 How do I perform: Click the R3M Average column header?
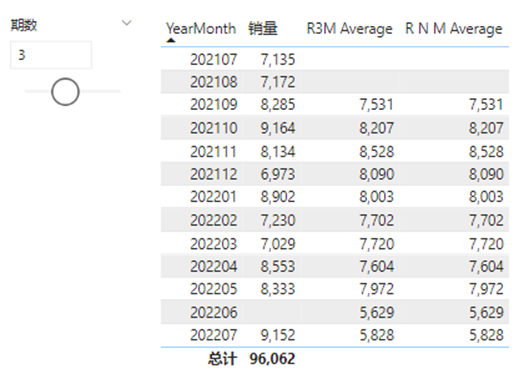tap(349, 29)
